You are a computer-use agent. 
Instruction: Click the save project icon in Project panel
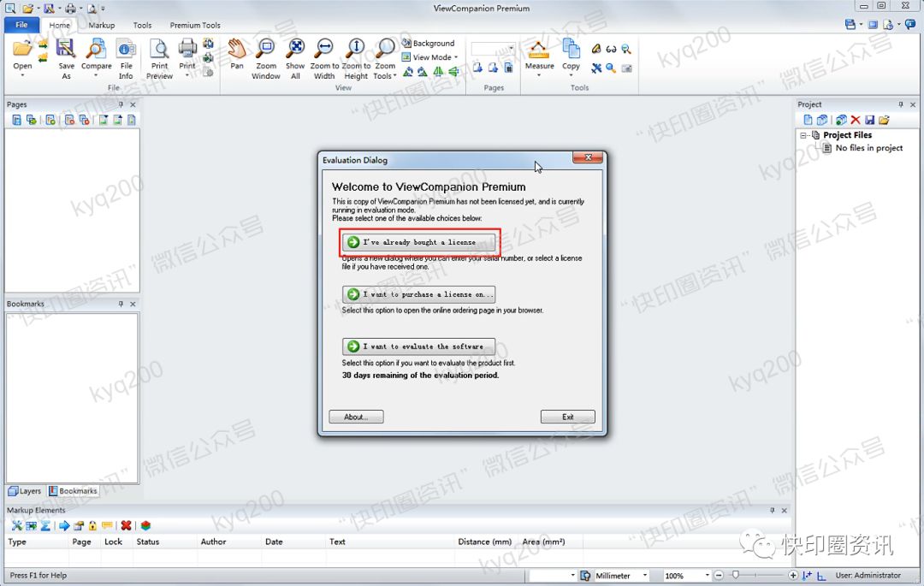coord(870,120)
